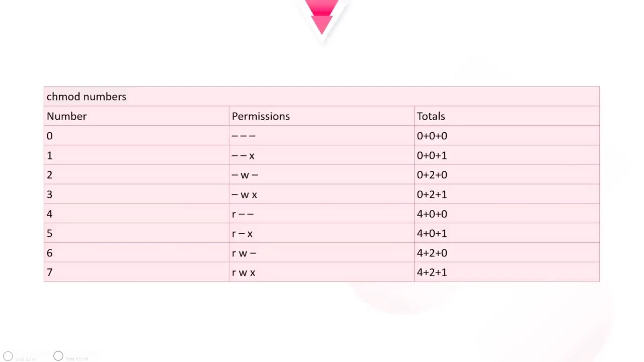The width and height of the screenshot is (644, 362).
Task: Click the 'Totals' column header
Action: tap(431, 116)
